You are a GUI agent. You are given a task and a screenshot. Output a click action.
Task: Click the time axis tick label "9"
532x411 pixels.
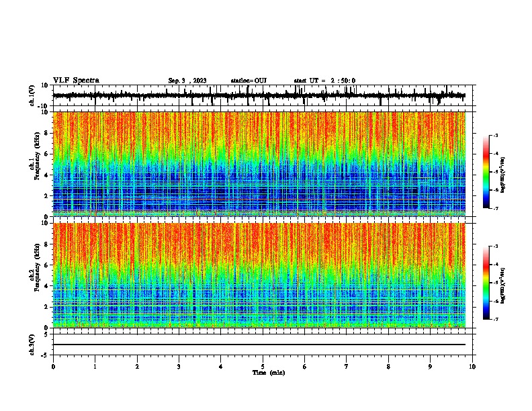430,367
